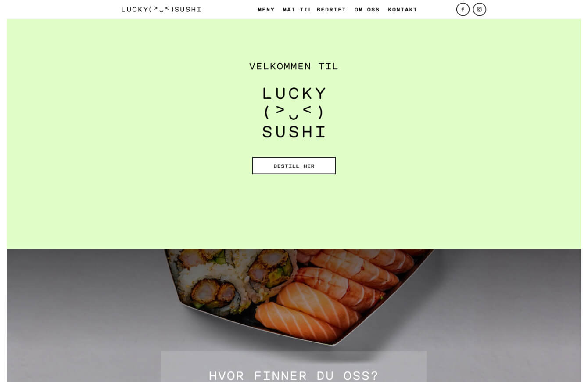Open the Facebook page icon
588x382 pixels.
pos(463,9)
